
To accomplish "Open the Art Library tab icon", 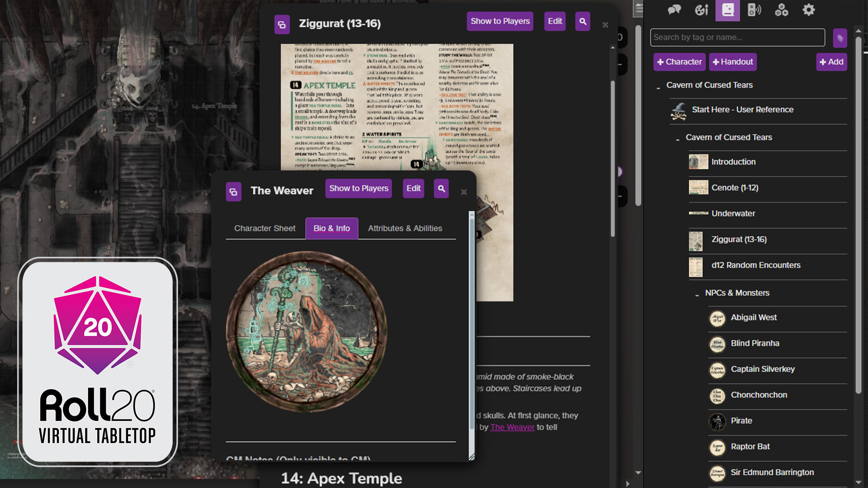I will 701,10.
